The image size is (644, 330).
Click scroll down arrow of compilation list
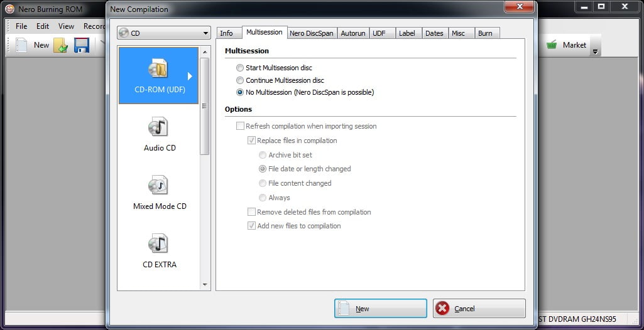[x=205, y=284]
